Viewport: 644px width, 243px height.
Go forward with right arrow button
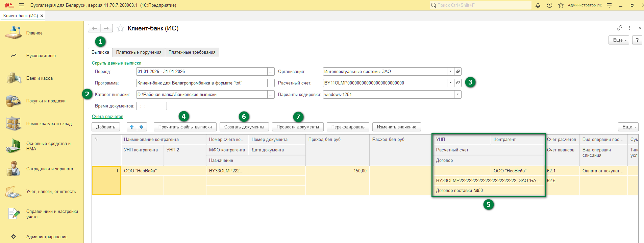[x=106, y=28]
